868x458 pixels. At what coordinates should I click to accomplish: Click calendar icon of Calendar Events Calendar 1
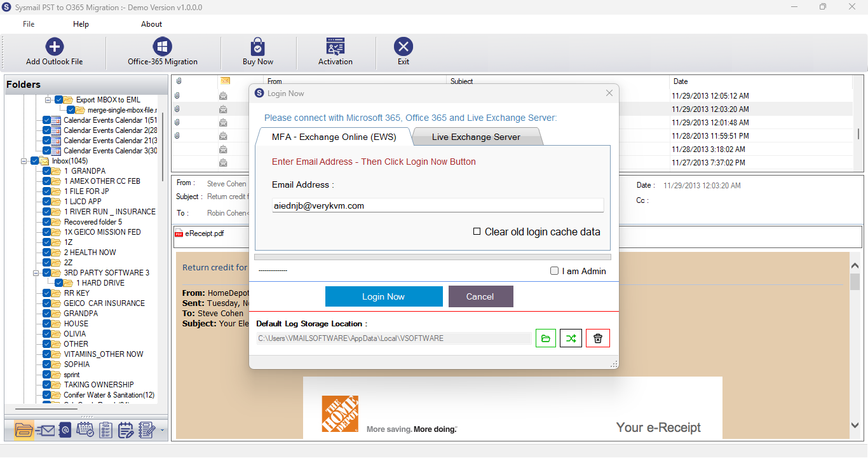(57, 120)
